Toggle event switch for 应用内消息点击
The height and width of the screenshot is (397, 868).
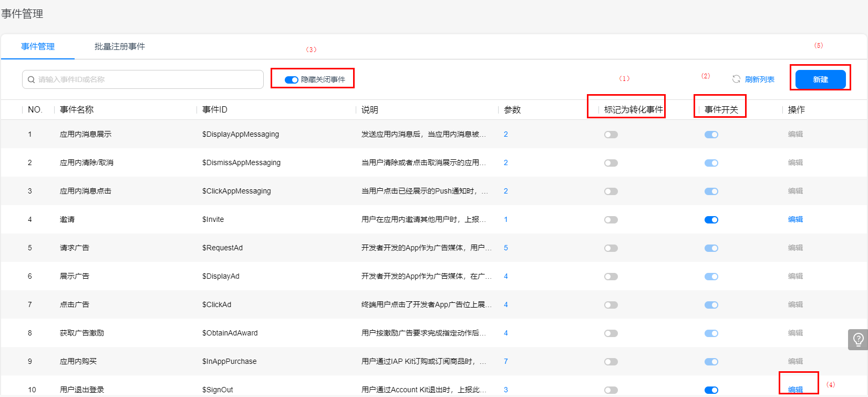coord(711,191)
